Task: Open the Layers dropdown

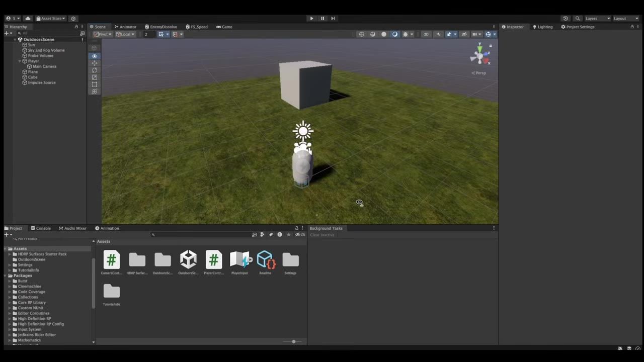Action: point(598,19)
